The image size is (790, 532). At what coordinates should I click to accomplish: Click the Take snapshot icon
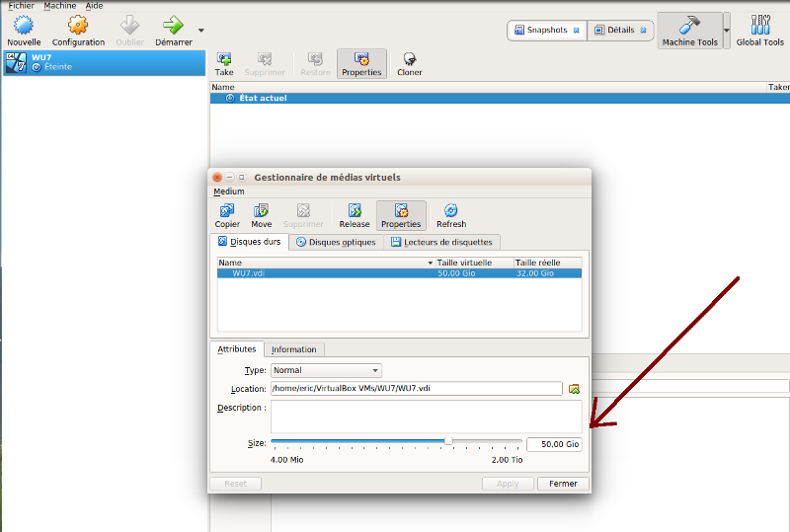224,60
